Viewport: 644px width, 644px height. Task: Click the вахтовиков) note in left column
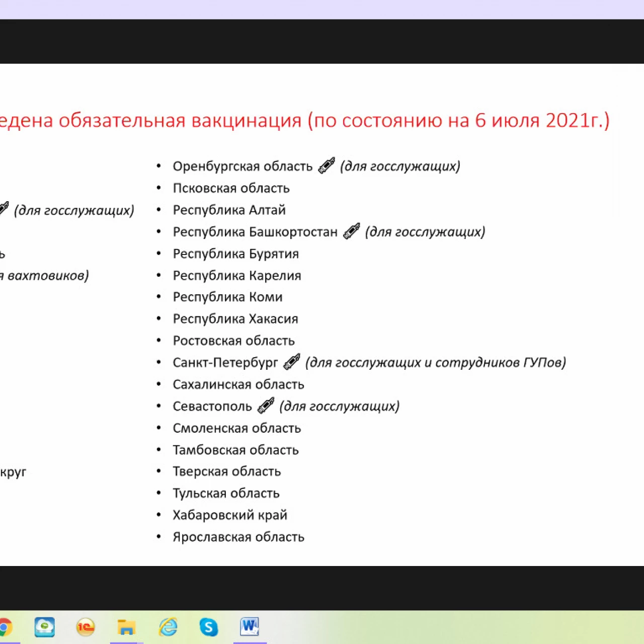point(44,276)
